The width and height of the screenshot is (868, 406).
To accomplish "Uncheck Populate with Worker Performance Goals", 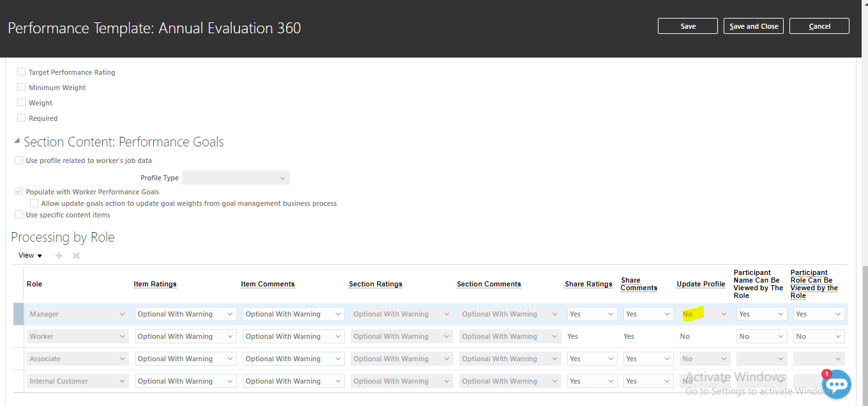I will 19,191.
